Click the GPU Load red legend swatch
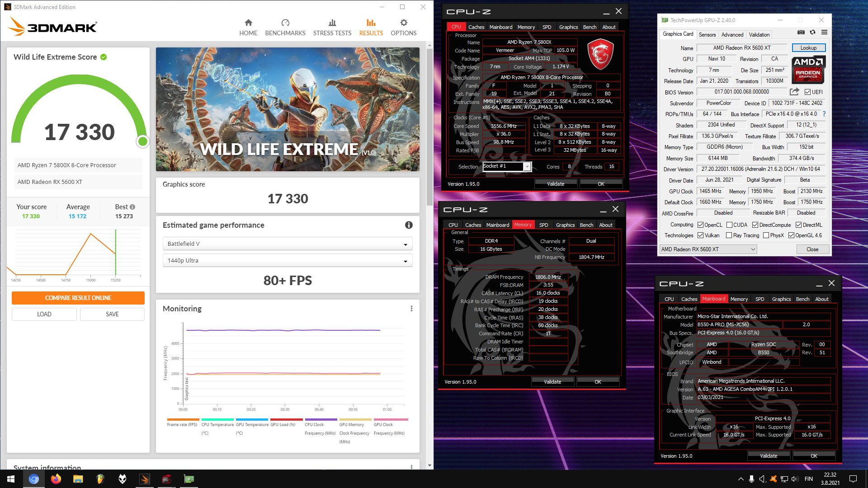Viewport: 868px width, 488px height. (287, 420)
